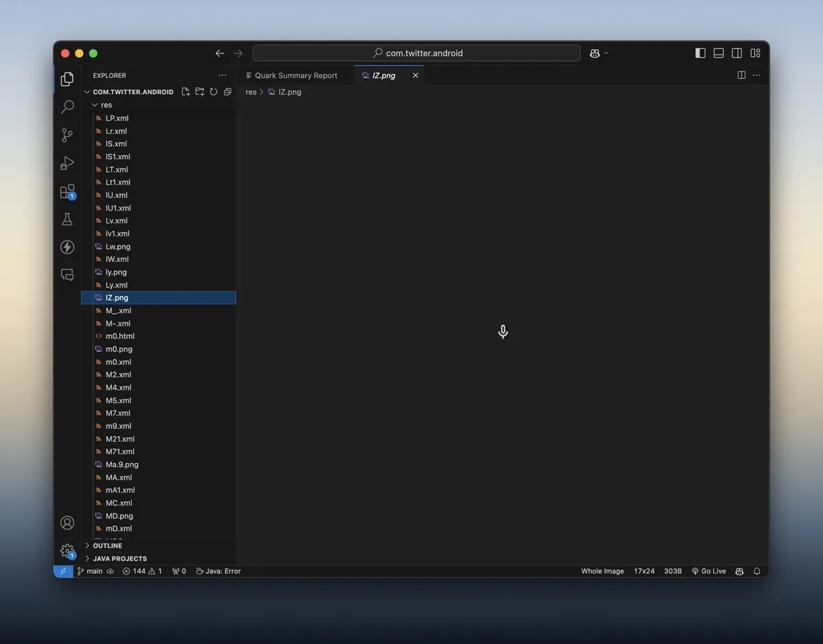823x644 pixels.
Task: Click Go Live in status bar
Action: point(708,571)
